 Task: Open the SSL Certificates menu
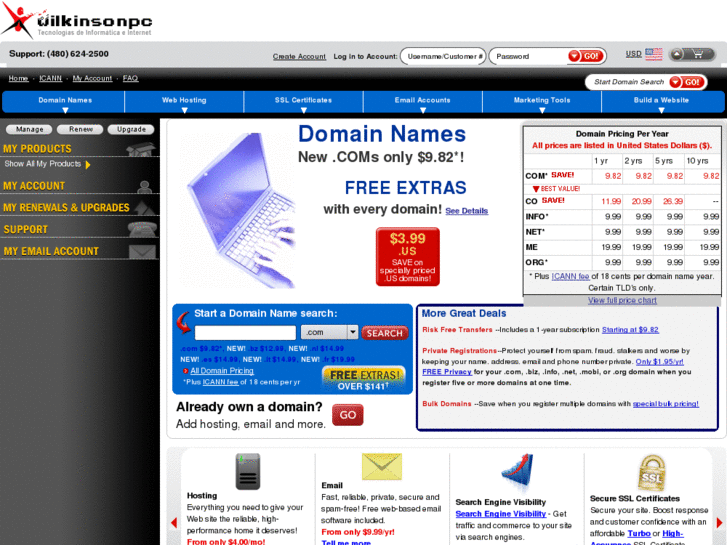[x=303, y=102]
